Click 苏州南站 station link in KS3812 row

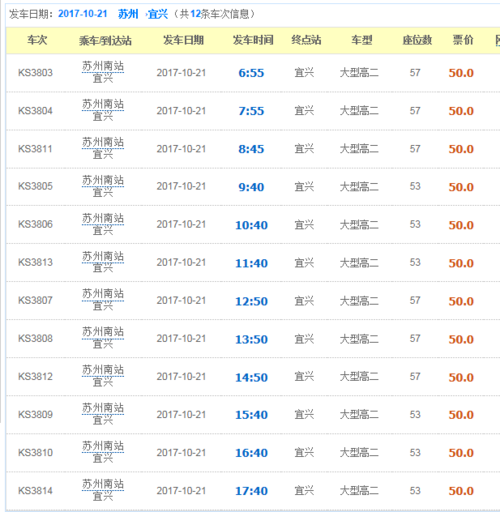tap(103, 370)
